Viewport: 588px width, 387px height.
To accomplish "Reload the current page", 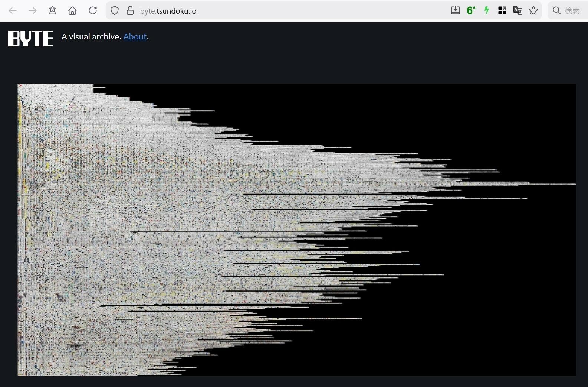I will (93, 11).
